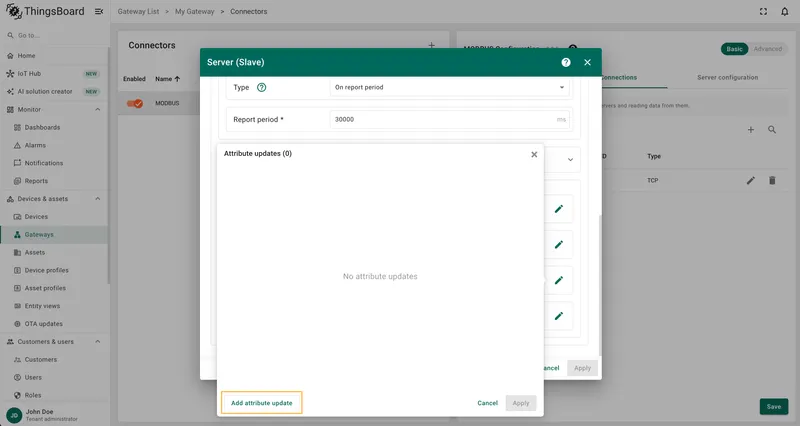Add a new connector with plus icon
The image size is (800, 426).
432,45
